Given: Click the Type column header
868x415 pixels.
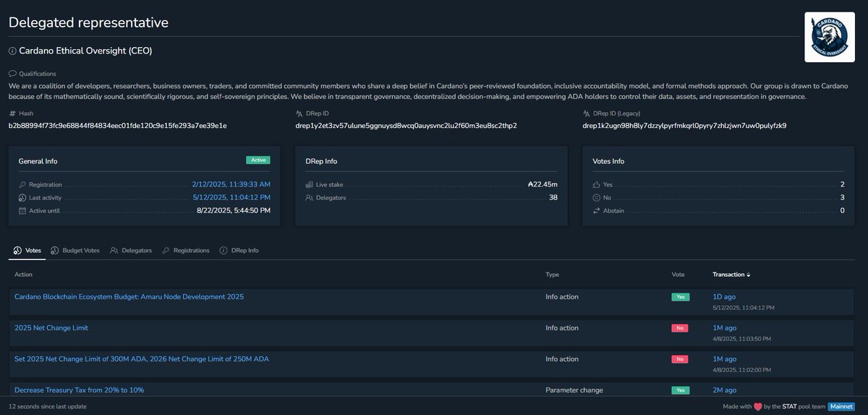Looking at the screenshot, I should click(x=552, y=275).
